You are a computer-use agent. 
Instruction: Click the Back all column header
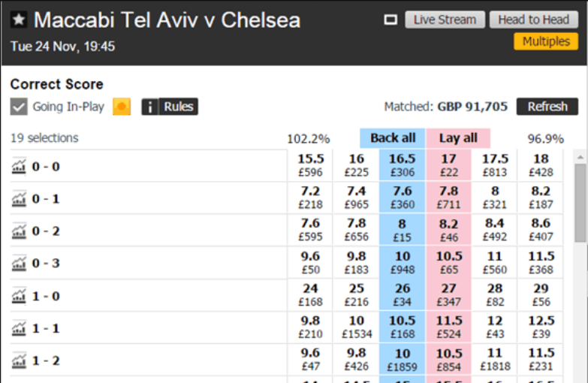click(x=393, y=138)
